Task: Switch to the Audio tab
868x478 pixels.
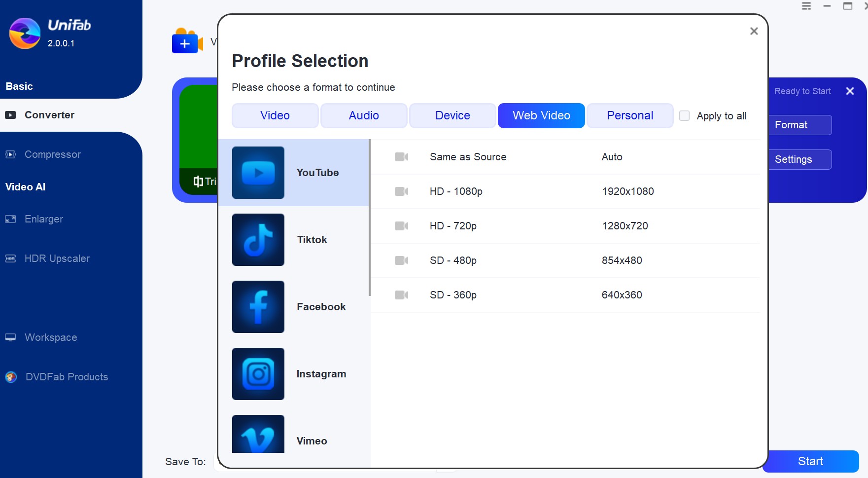Action: click(363, 115)
